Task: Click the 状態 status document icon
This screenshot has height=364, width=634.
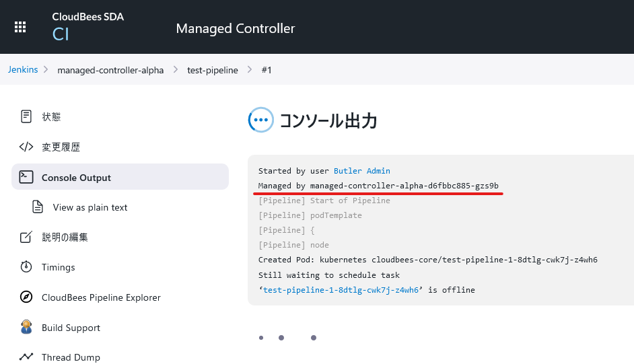Action: click(26, 116)
